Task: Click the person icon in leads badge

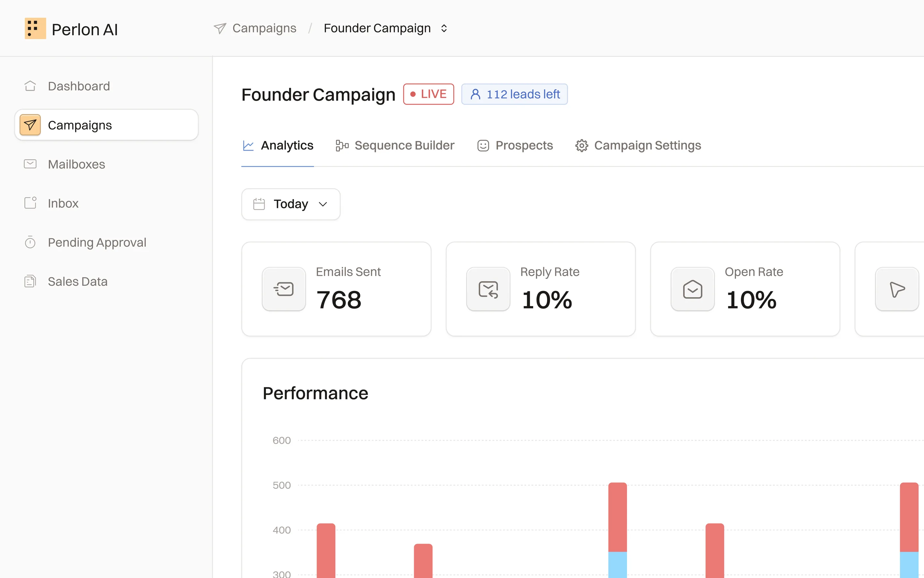Action: tap(475, 94)
